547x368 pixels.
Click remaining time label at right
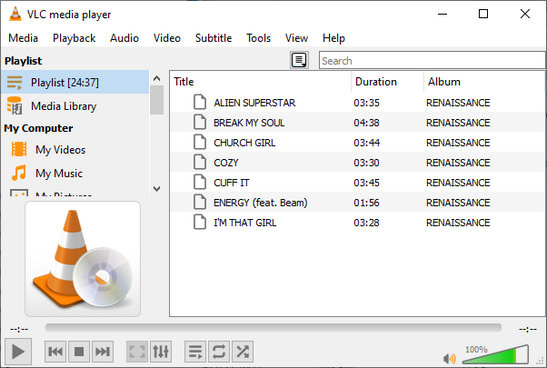click(527, 329)
